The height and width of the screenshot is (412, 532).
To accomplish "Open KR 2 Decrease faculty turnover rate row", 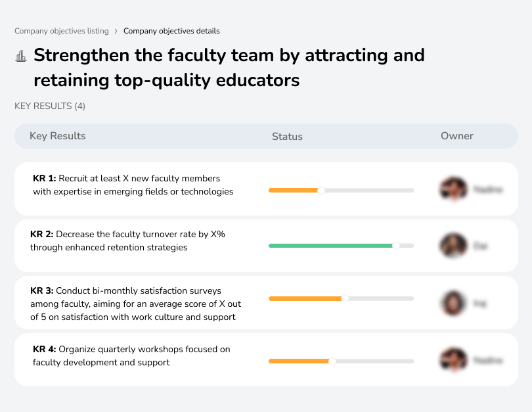I will (128, 241).
